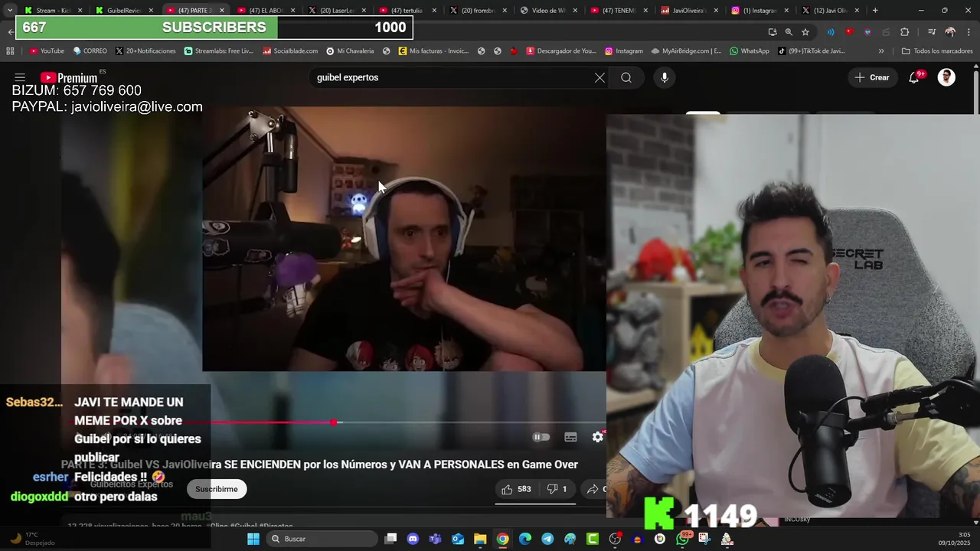Bookmark this page with star icon
This screenshot has width=980, height=551.
(x=805, y=32)
